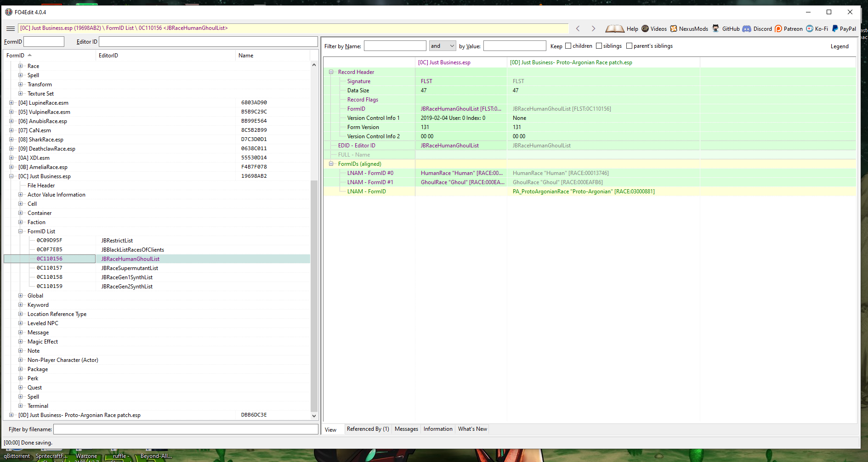The height and width of the screenshot is (462, 868).
Task: Sort by the FormID column header
Action: 50,56
